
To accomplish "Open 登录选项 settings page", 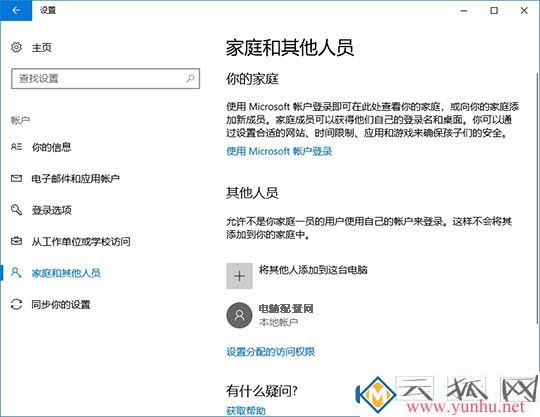I will point(52,210).
